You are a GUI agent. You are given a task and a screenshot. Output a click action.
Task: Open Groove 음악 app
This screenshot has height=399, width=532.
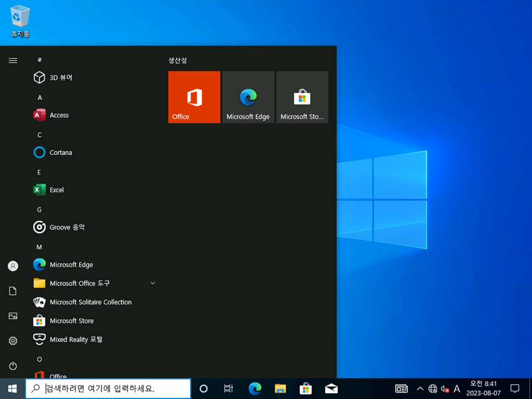(93, 227)
